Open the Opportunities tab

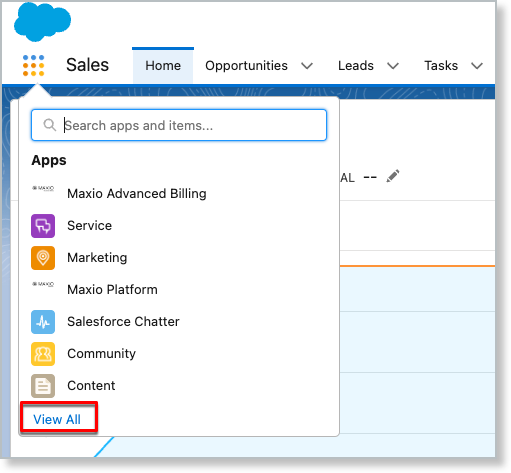246,66
